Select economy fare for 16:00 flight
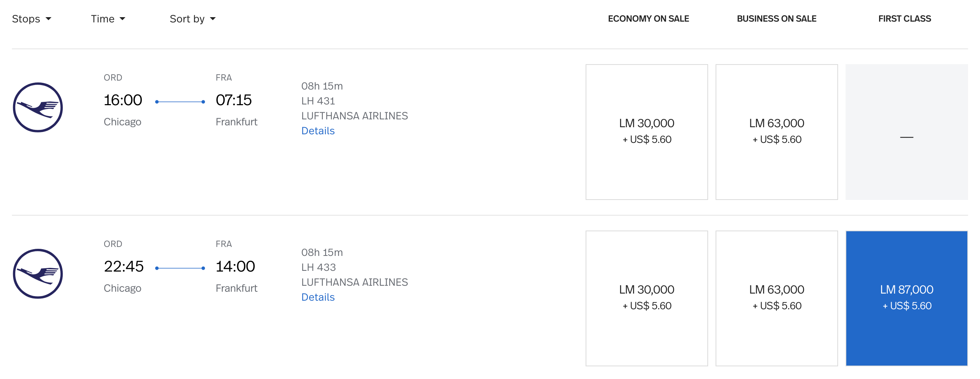 tap(646, 132)
